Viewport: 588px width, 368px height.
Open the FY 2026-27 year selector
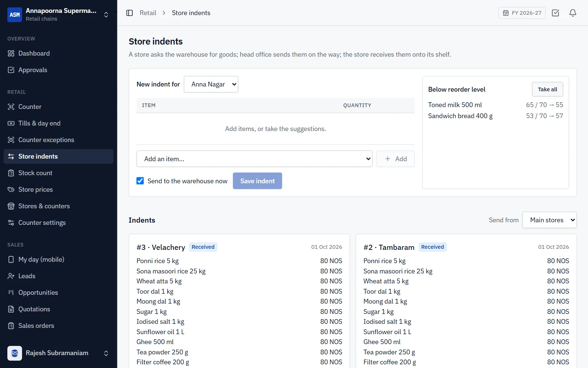click(x=522, y=13)
